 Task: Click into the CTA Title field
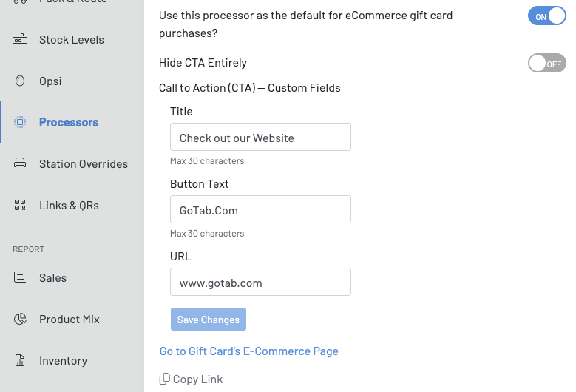[x=260, y=138]
